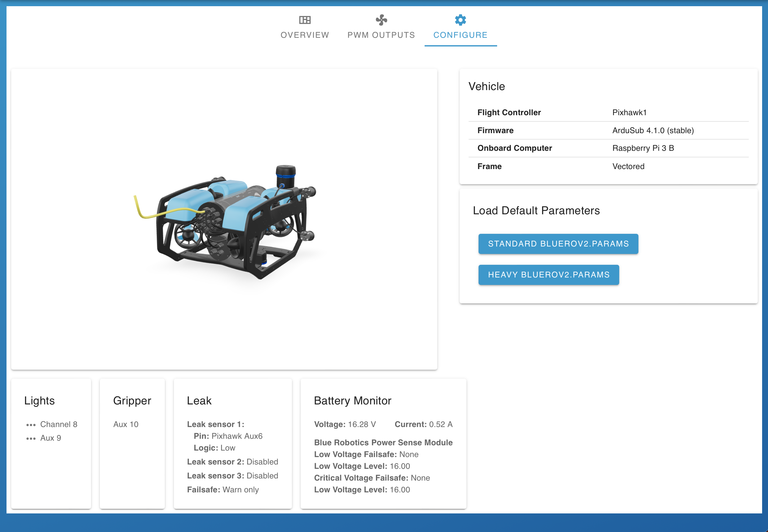Click the Voltage: 16.28 V reading
This screenshot has width=768, height=532.
tap(345, 424)
